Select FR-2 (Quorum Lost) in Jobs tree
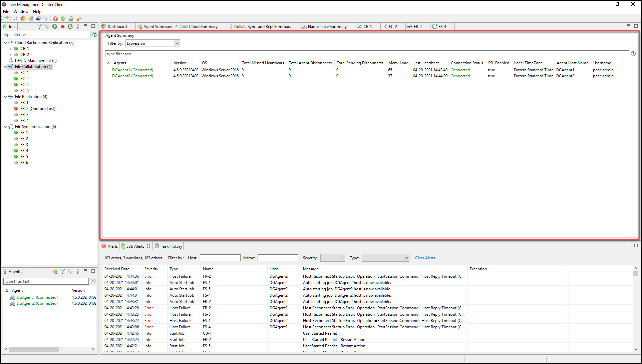The width and height of the screenshot is (642, 364). point(37,109)
